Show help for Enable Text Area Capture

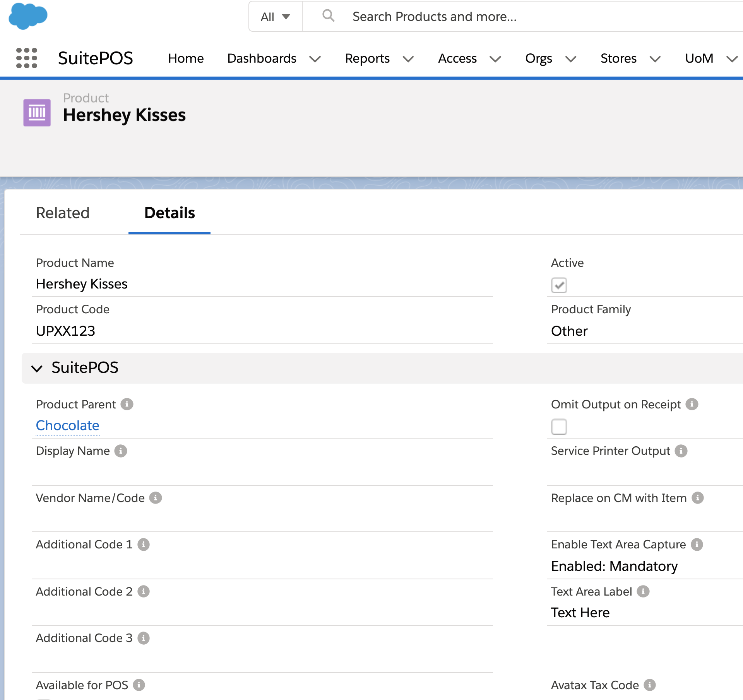697,545
